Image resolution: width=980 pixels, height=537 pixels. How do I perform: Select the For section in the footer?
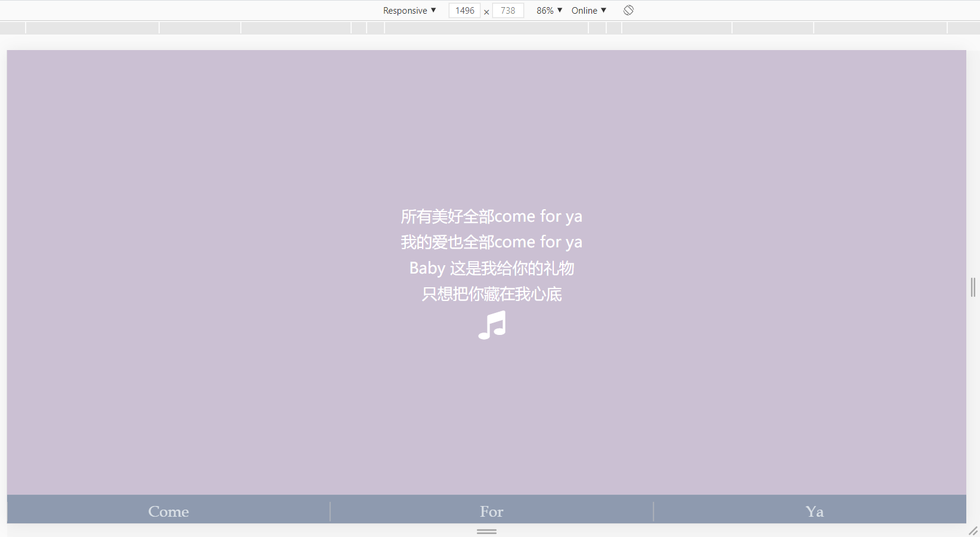tap(491, 511)
